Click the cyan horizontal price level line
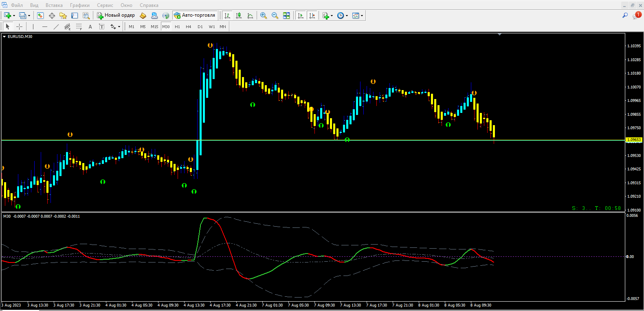Image resolution: width=644 pixels, height=311 pixels. click(122, 140)
